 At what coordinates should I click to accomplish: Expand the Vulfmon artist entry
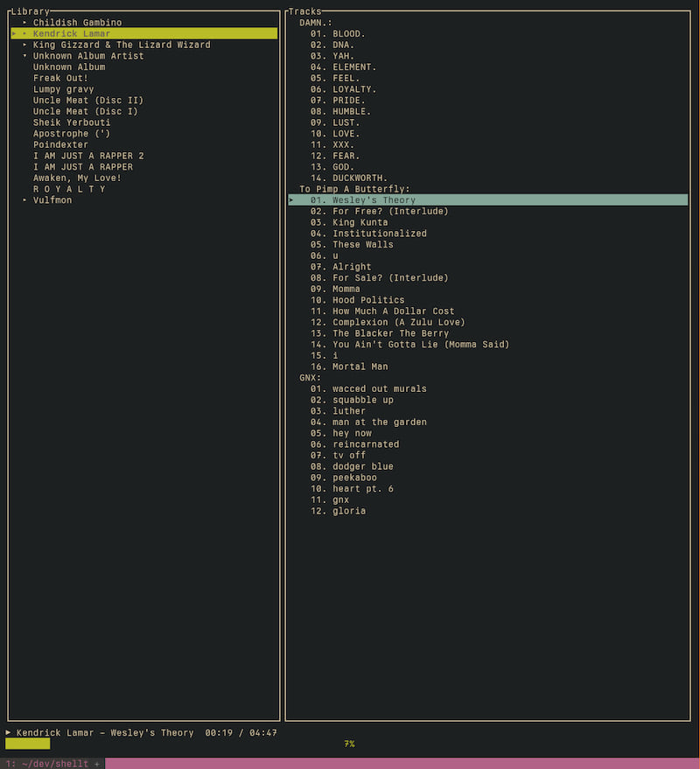click(23, 199)
